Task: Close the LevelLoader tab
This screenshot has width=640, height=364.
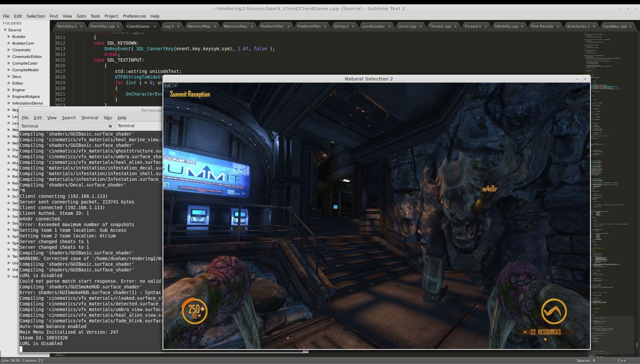Action: coord(389,26)
